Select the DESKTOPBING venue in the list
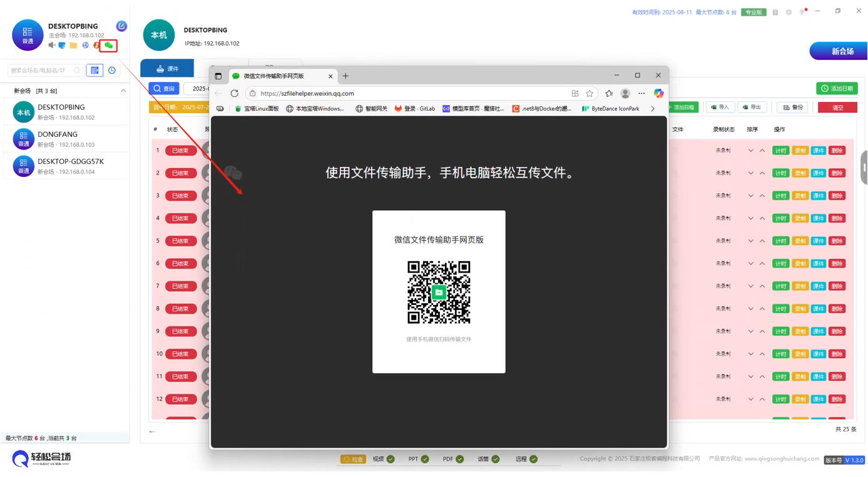 (66, 112)
